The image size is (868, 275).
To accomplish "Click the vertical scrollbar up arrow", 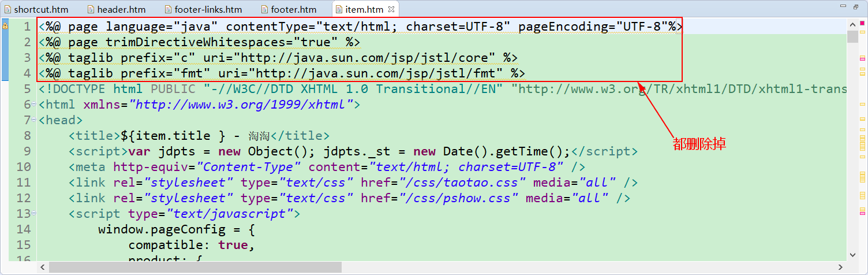I will (852, 24).
